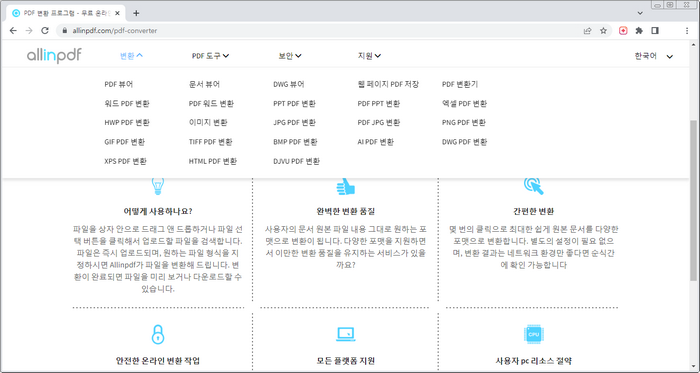Screen dimensions: 700x373
Task: Expand the PDF 도구 dropdown menu
Action: pyautogui.click(x=210, y=56)
